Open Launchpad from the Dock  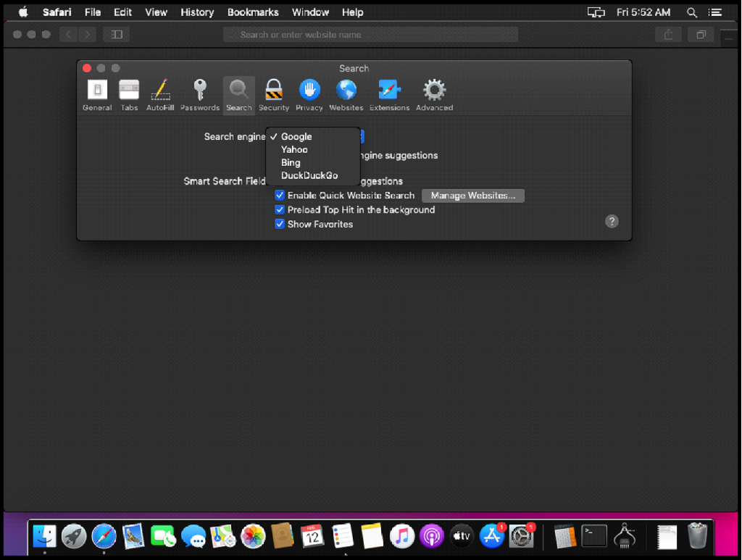pos(74,536)
